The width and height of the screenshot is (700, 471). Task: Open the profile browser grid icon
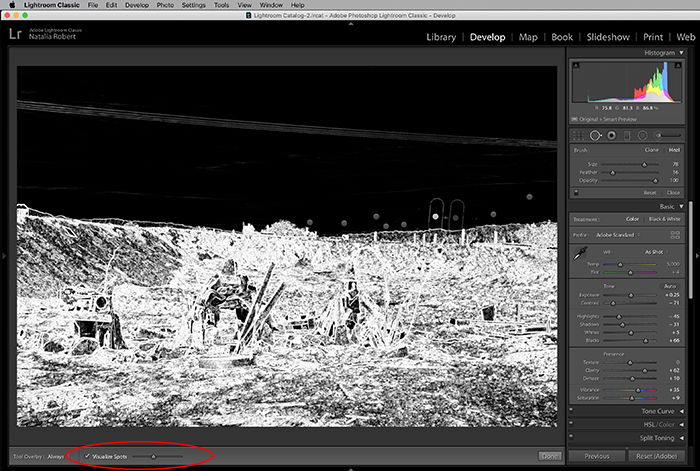[674, 234]
